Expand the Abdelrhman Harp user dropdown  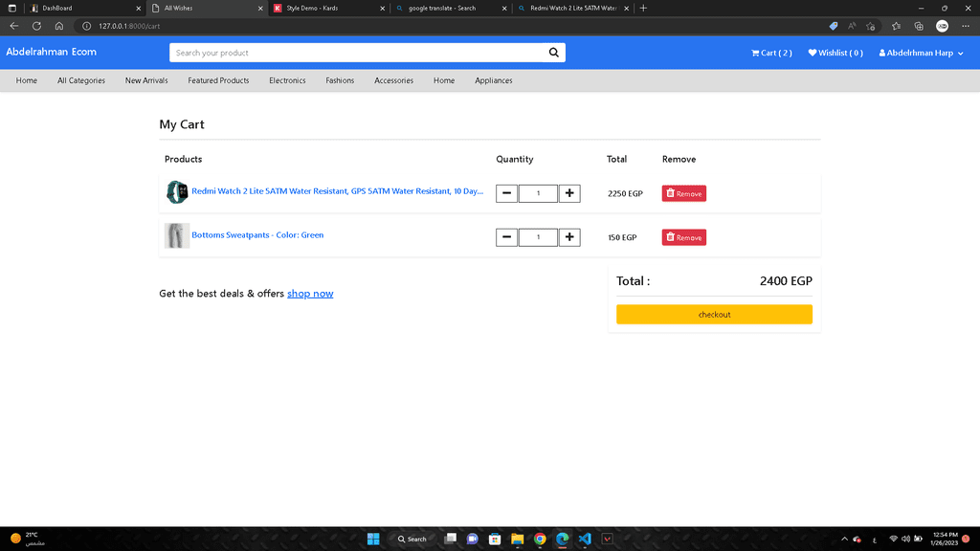point(922,54)
